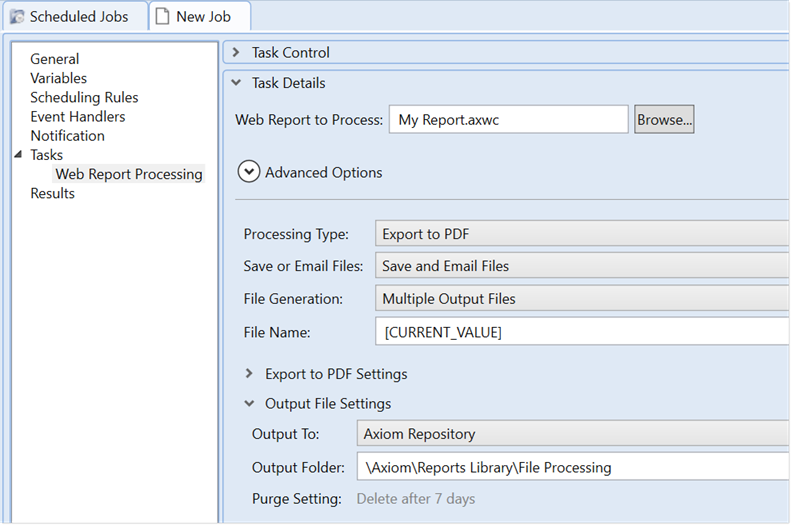
Task: Expand the Task Control section
Action: click(x=236, y=53)
